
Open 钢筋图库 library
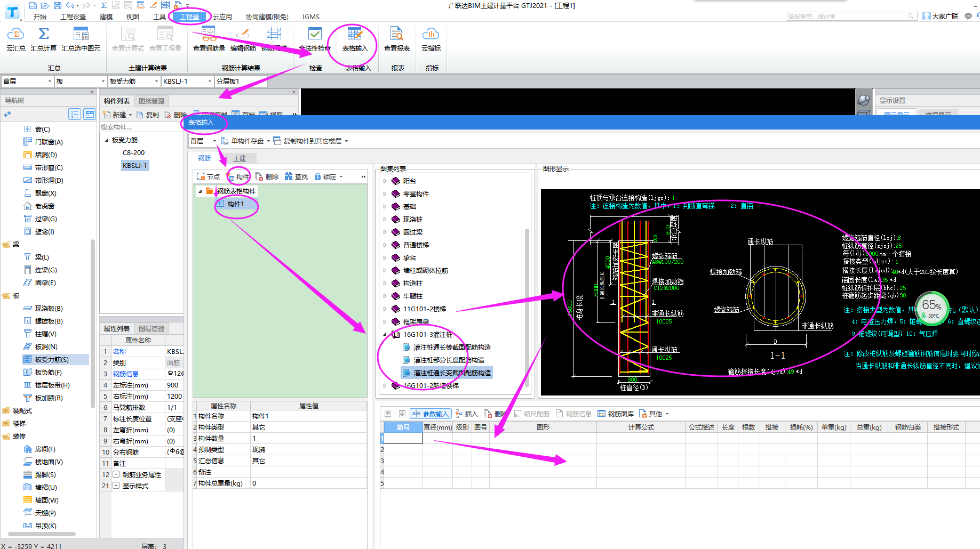(x=616, y=414)
